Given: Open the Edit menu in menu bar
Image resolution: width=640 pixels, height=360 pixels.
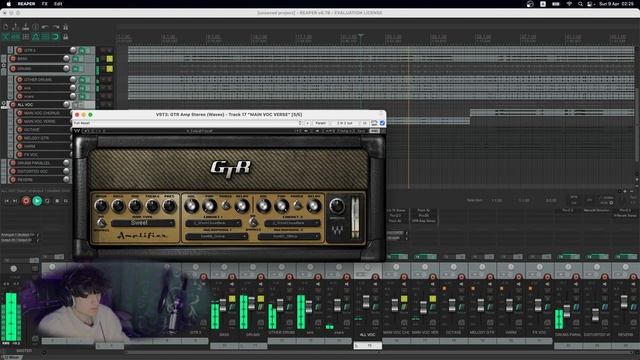Looking at the screenshot, I should pos(58,4).
